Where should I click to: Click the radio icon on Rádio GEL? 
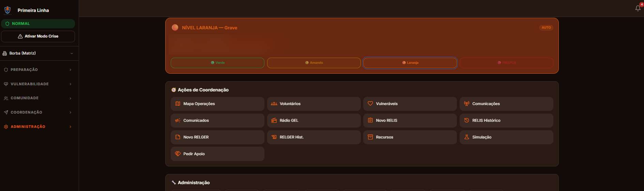[x=274, y=120]
